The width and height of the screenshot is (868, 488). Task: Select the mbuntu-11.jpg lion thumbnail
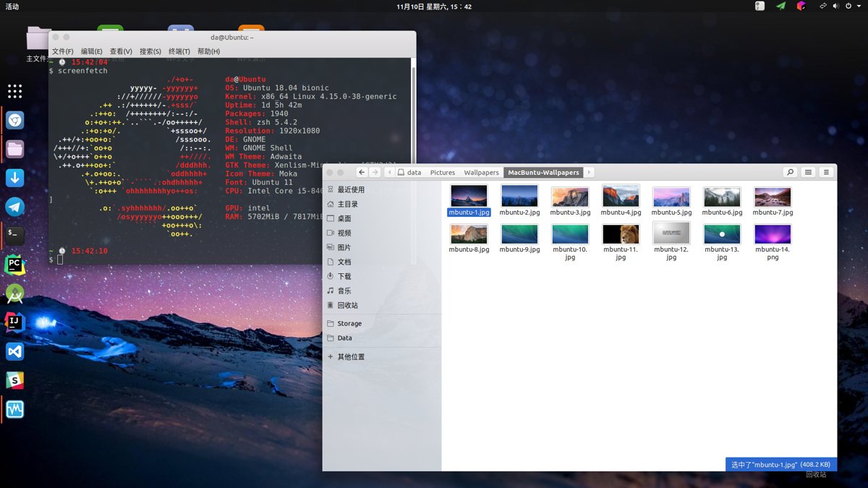coord(621,234)
